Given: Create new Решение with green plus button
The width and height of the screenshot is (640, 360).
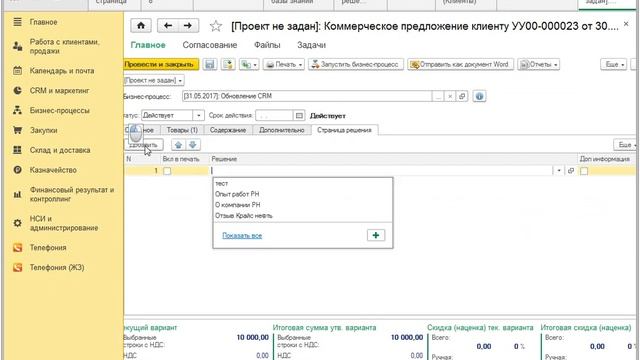Looking at the screenshot, I should pyautogui.click(x=376, y=235).
